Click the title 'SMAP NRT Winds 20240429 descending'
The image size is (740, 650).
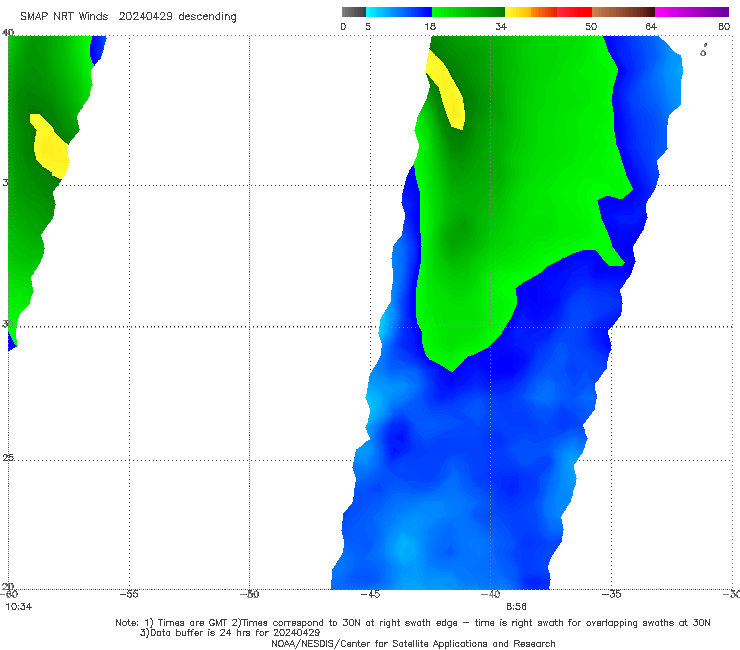pyautogui.click(x=128, y=16)
